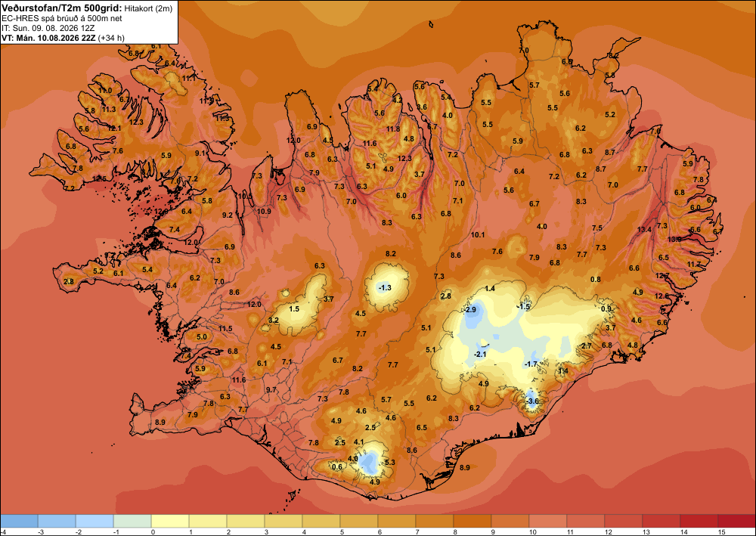Click the 12.7 temperature label
Viewport: 756px width, 536px height.
662,276
